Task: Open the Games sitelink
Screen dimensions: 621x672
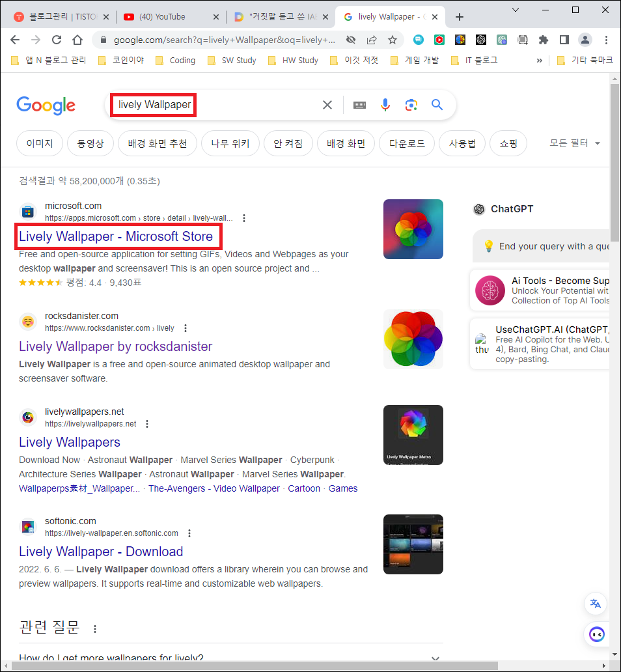Action: tap(343, 488)
